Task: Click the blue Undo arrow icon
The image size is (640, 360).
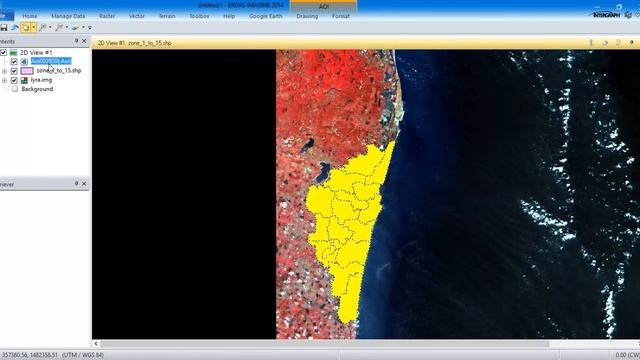Action: 15,28
